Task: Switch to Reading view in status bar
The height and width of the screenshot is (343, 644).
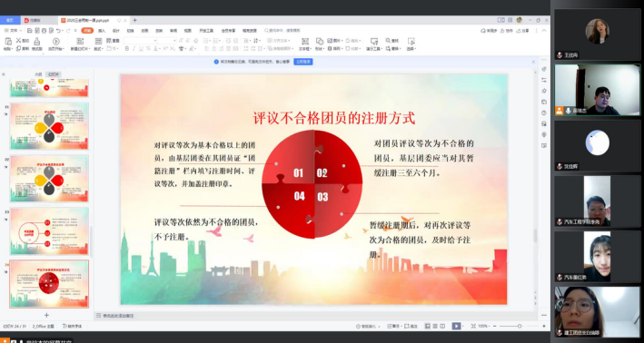Action: [x=442, y=326]
